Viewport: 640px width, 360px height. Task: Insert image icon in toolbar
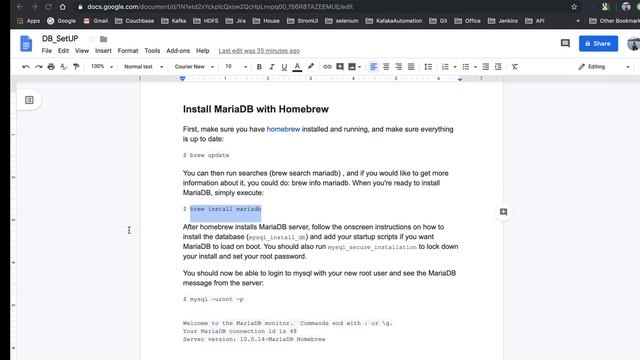pyautogui.click(x=352, y=67)
